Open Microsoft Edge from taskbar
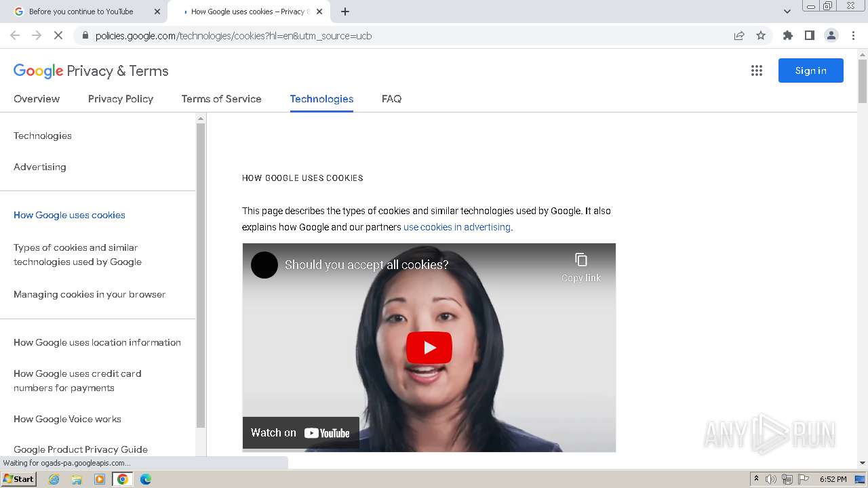868x488 pixels. (145, 479)
